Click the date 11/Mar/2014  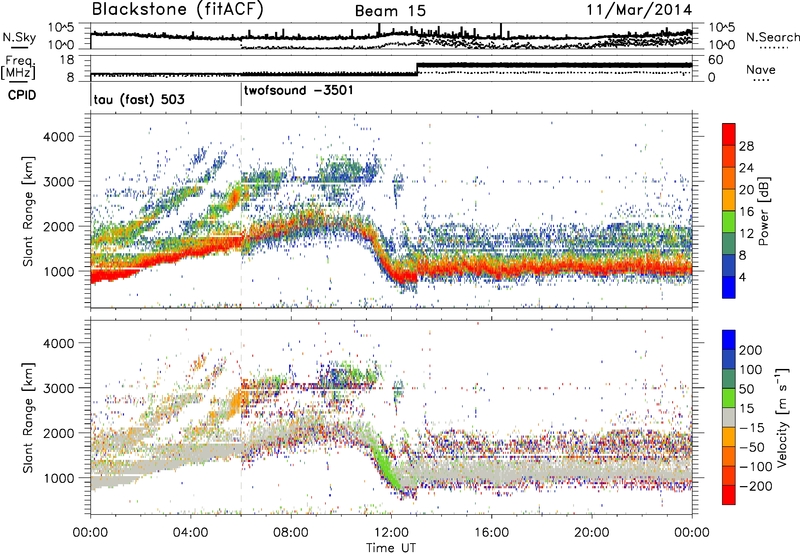coord(640,10)
